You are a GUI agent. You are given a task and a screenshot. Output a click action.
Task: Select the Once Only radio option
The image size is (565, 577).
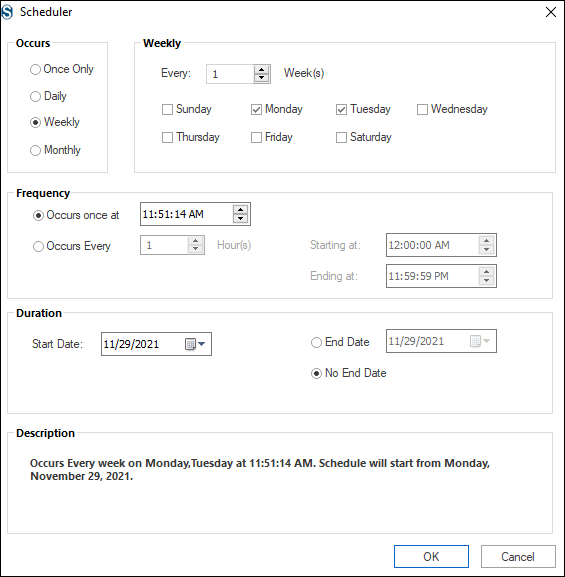(61, 69)
